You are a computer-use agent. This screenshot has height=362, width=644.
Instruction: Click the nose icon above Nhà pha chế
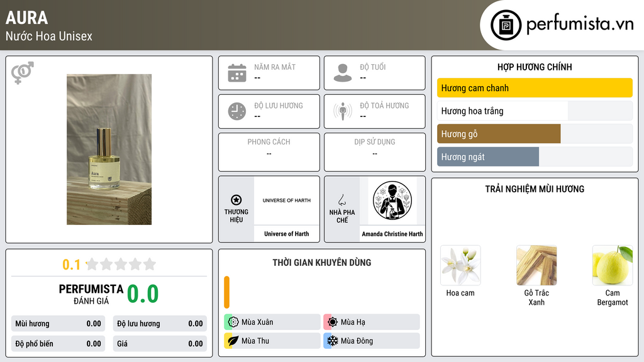341,200
